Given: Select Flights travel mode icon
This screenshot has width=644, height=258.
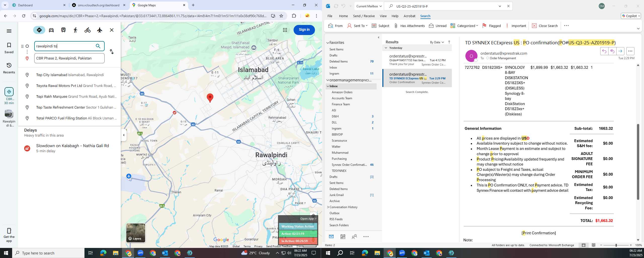Looking at the screenshot, I should pyautogui.click(x=100, y=30).
